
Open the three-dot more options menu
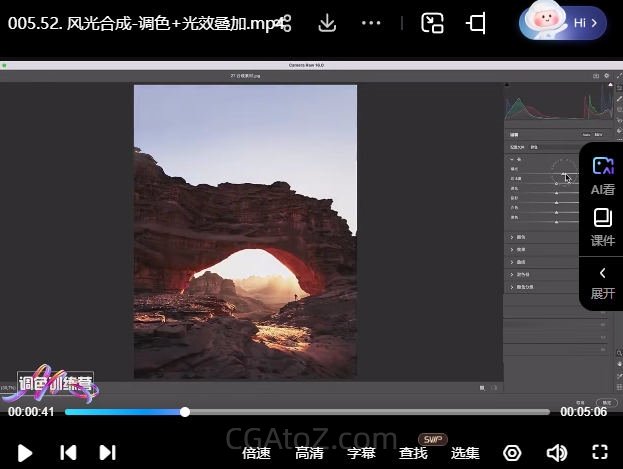pos(371,22)
